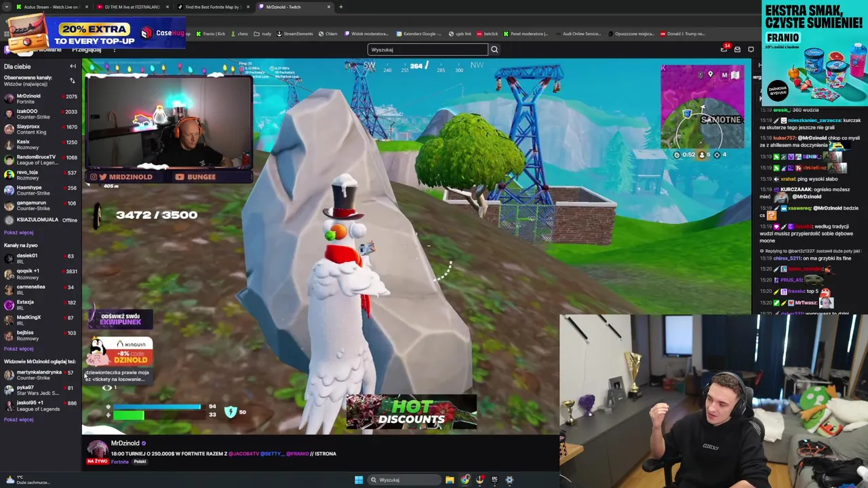This screenshot has width=868, height=488.
Task: Open the Przeglądaj menu in Twitch
Action: pyautogui.click(x=86, y=49)
